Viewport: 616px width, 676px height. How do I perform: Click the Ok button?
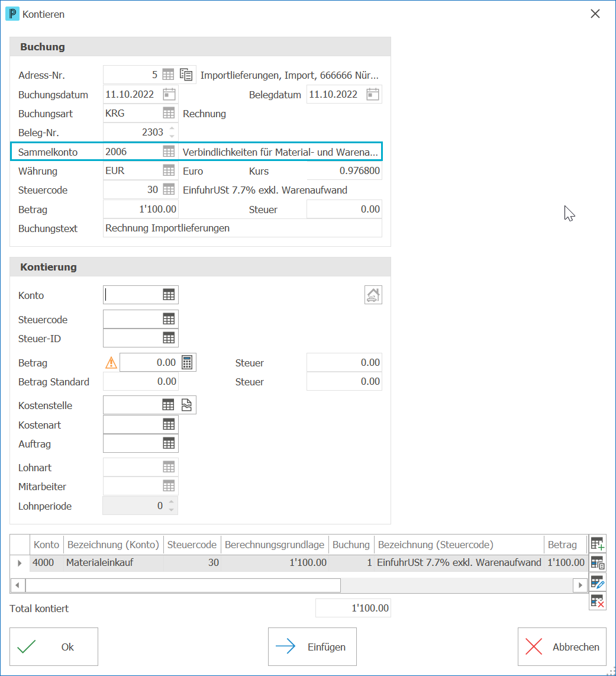(x=54, y=646)
